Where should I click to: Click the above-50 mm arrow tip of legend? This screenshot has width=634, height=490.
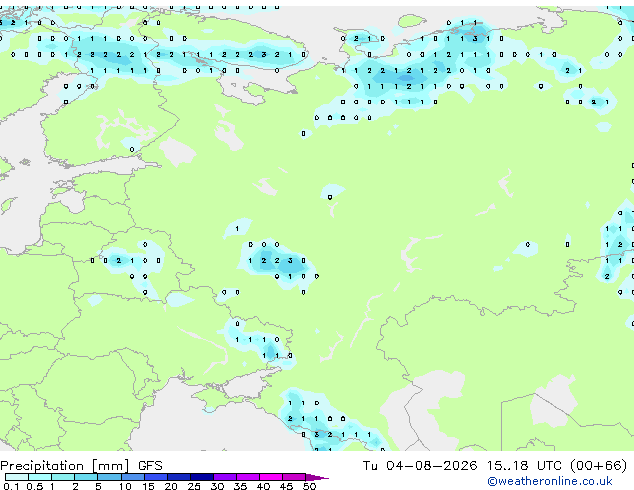point(317,477)
